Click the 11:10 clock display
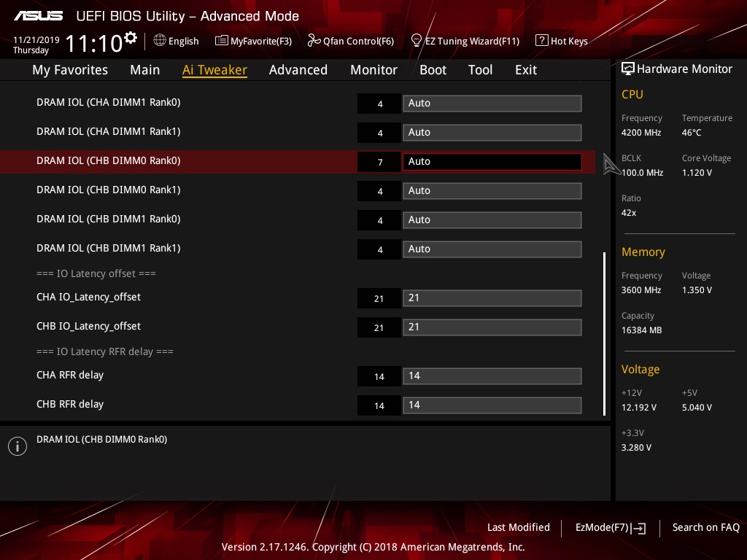This screenshot has width=747, height=560. pos(94,44)
